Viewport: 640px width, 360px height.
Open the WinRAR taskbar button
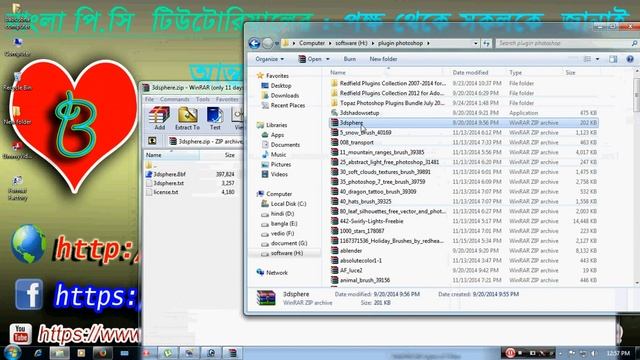coord(232,353)
